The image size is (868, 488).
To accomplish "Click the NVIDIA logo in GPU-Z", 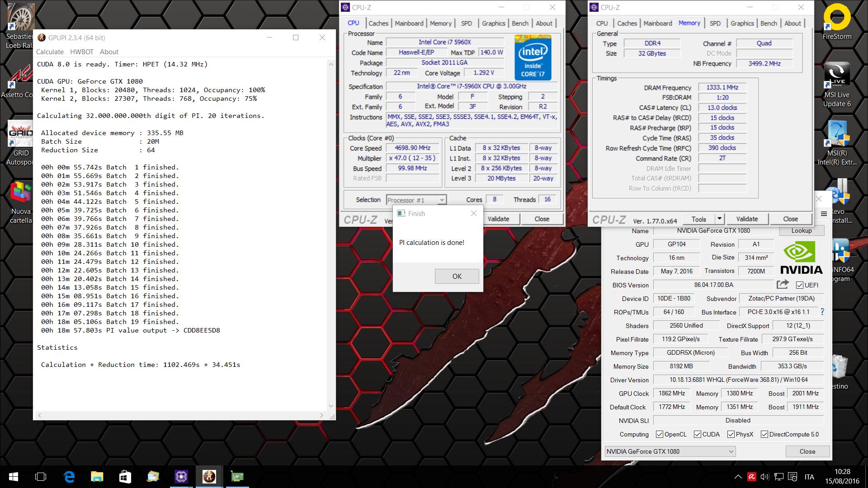I will tap(801, 258).
